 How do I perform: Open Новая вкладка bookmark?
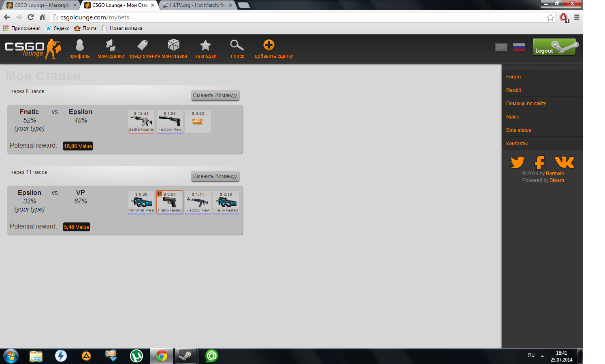point(122,28)
